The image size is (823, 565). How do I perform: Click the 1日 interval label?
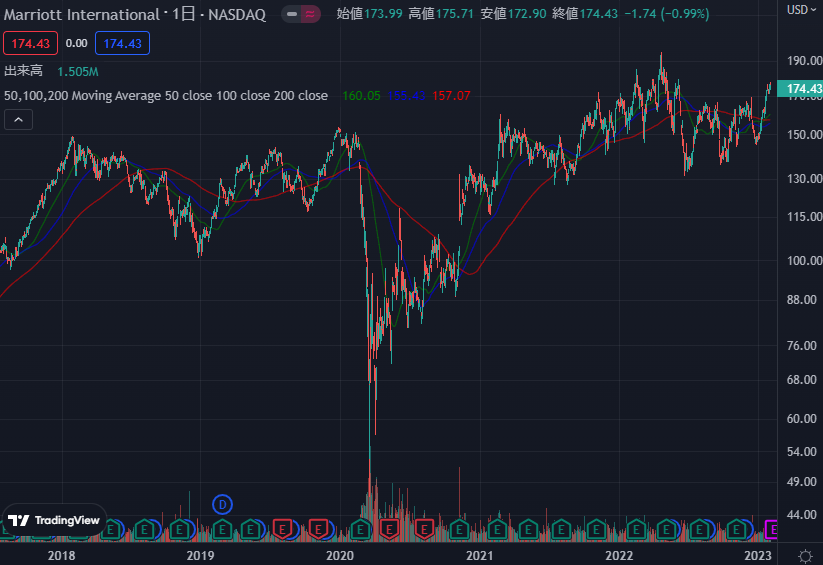click(183, 14)
